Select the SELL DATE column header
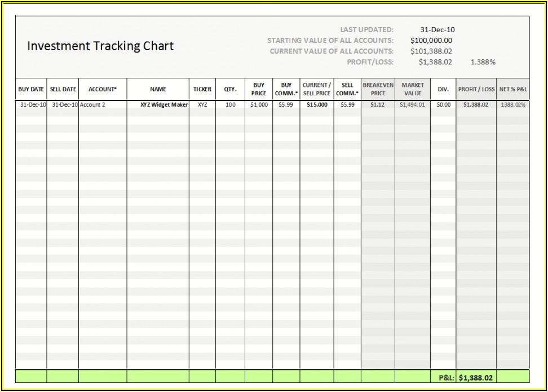The width and height of the screenshot is (548, 392). [63, 89]
